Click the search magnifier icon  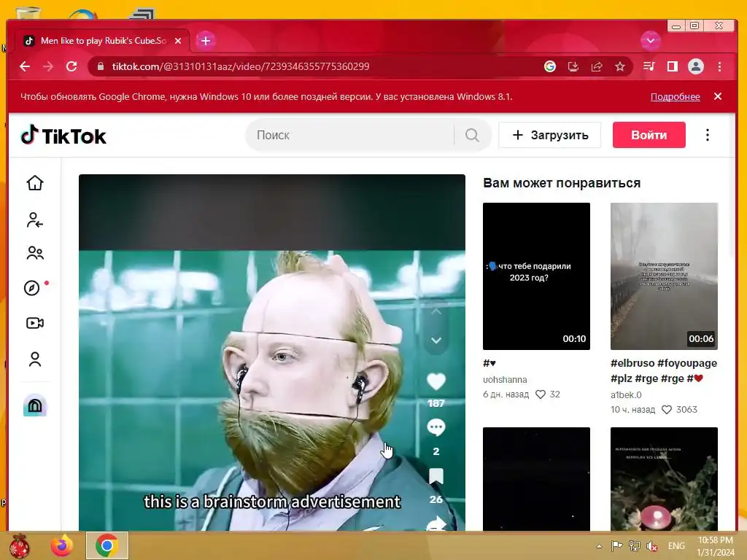coord(472,135)
